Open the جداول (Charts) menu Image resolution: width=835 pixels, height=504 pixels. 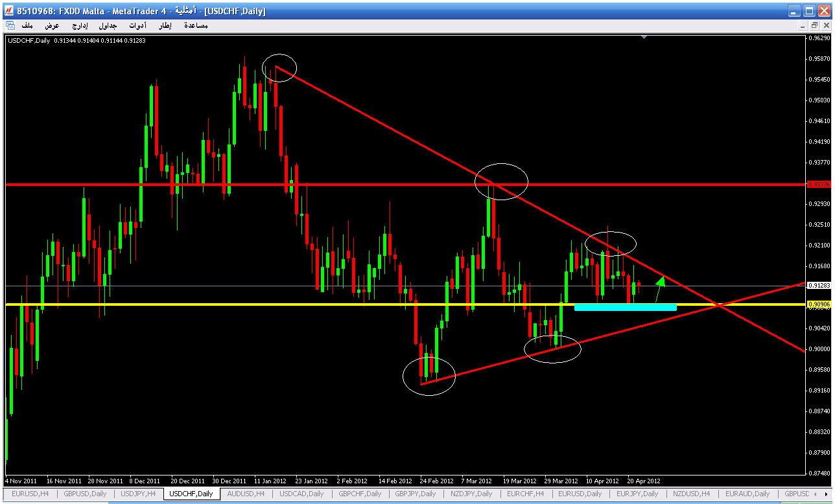click(108, 25)
